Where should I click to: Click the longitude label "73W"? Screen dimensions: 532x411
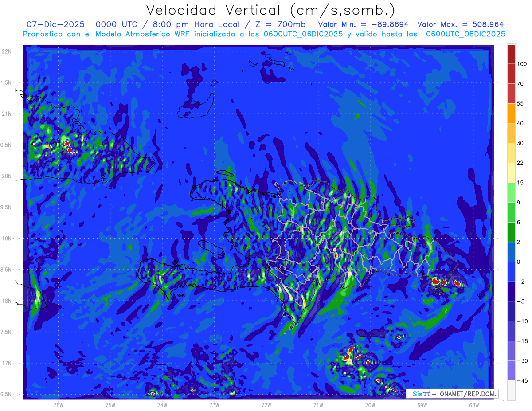(x=214, y=405)
